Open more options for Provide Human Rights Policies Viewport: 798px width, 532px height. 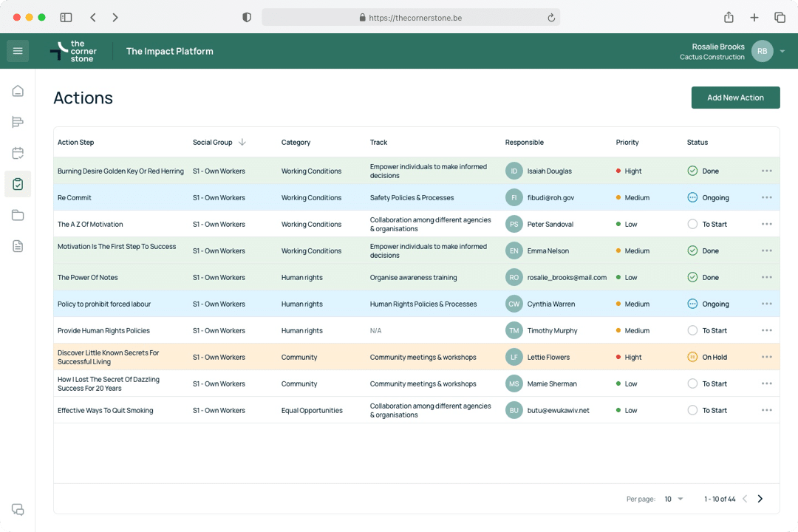(767, 330)
